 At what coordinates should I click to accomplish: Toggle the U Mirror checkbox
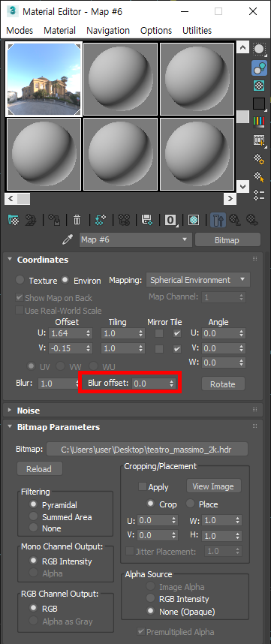159,333
